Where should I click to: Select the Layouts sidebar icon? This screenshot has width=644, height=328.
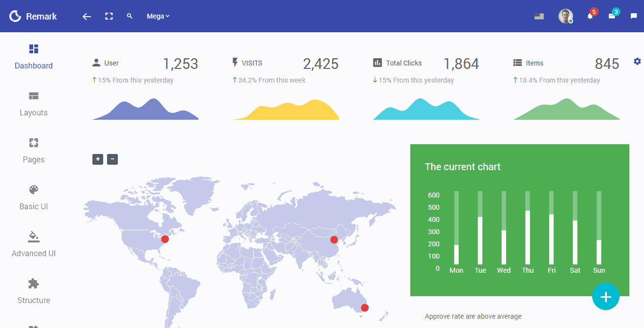(x=33, y=95)
